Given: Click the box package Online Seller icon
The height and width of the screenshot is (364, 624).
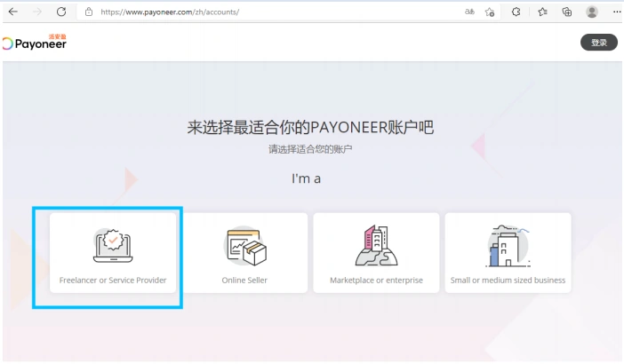Looking at the screenshot, I should pyautogui.click(x=245, y=247).
